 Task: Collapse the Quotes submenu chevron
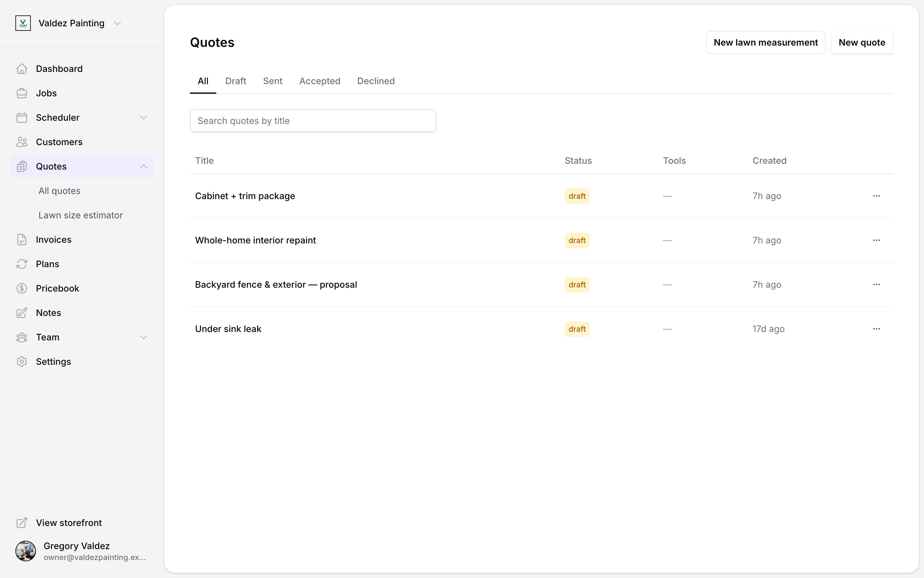tap(143, 167)
